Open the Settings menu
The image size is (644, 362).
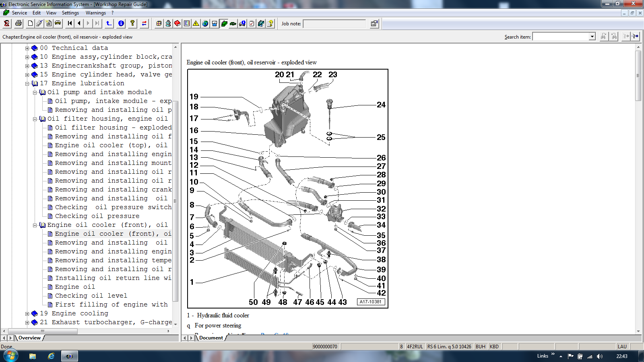tap(70, 13)
